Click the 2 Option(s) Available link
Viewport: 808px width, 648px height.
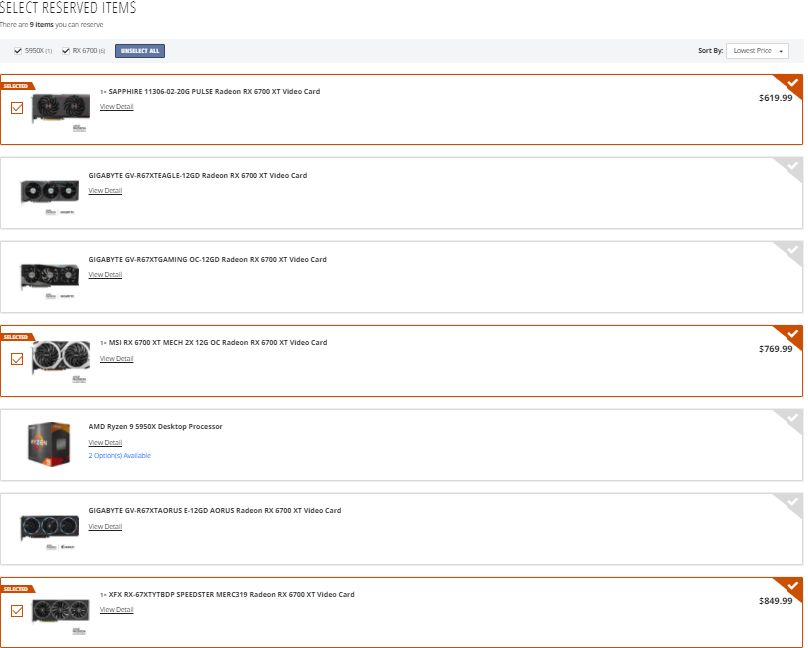coord(120,455)
